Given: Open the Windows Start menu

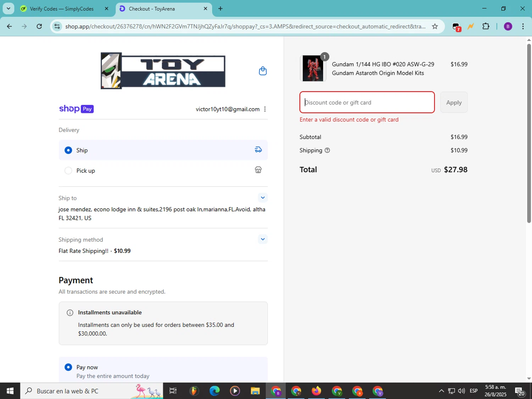Looking at the screenshot, I should [x=10, y=391].
